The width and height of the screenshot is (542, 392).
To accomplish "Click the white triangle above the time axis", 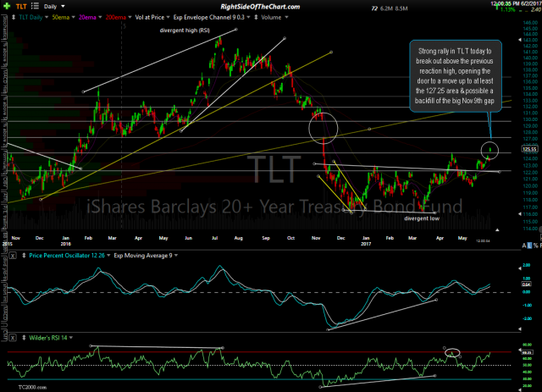I will point(497,230).
